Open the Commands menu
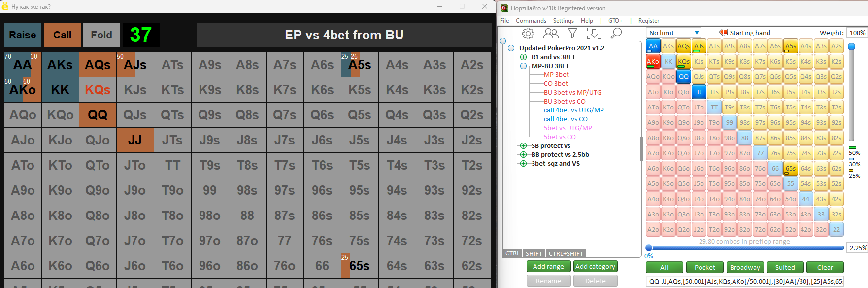Screen dimensions: 868x288 coord(531,21)
